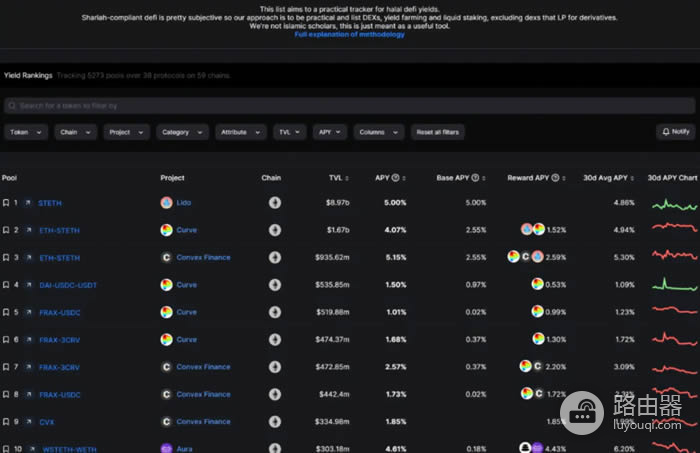The width and height of the screenshot is (700, 453).
Task: Click Curve logo in DAI-USDC-USDT row
Action: 167,285
